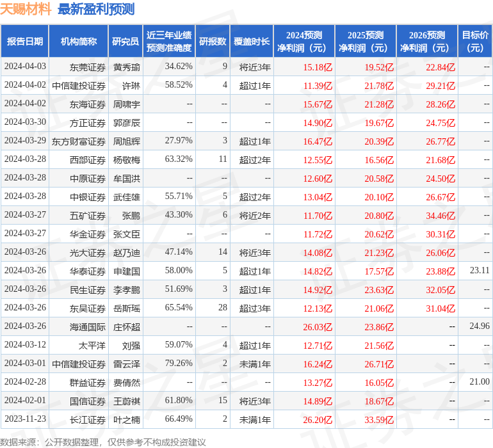
Task: Click 东吴证券 institution name
Action: point(88,308)
